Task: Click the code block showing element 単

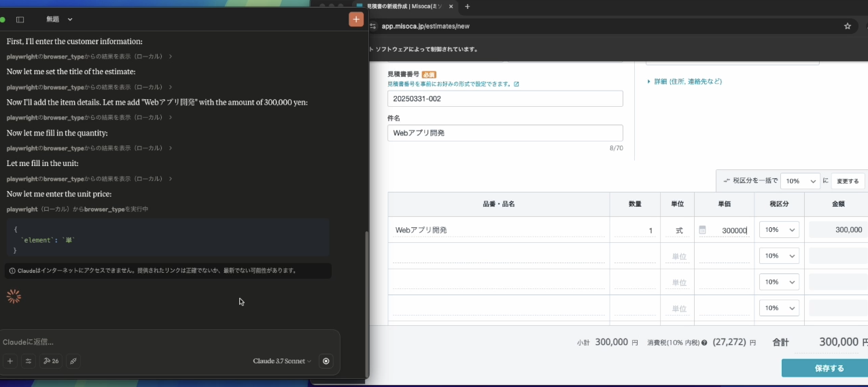Action: (168, 239)
